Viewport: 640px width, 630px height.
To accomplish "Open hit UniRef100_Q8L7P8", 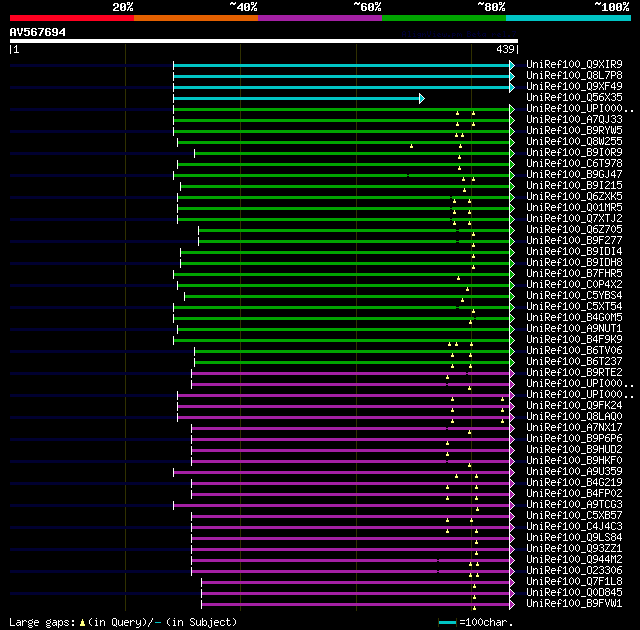I will point(574,75).
